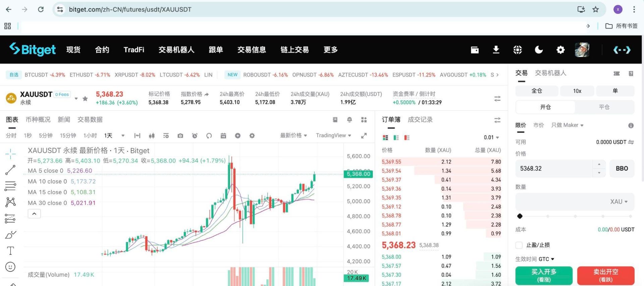The height and width of the screenshot is (286, 644).
Task: Open GTC time in force dropdown
Action: pos(546,259)
